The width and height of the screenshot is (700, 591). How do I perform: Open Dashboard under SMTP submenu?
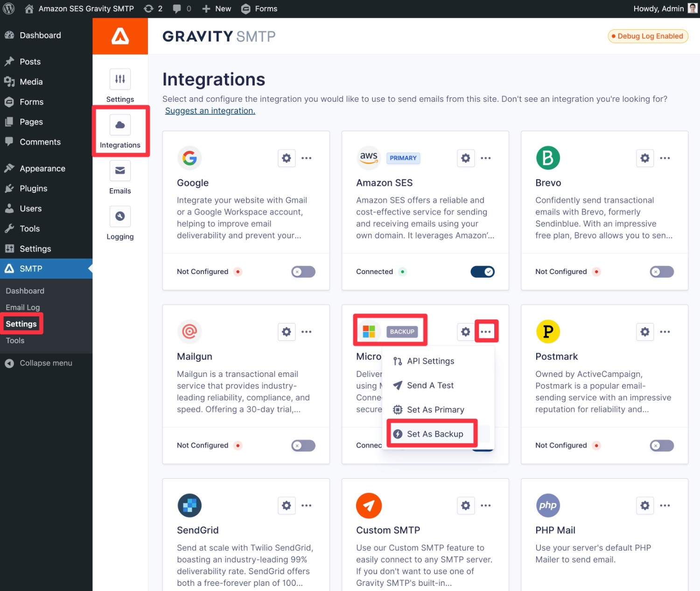pos(25,291)
